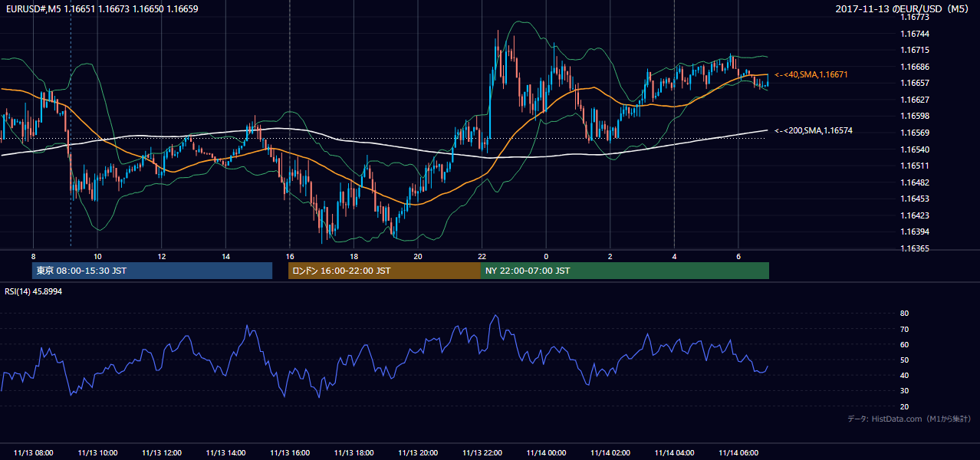Image resolution: width=980 pixels, height=460 pixels.
Task: Click the 11/13 16:00 time label
Action: 290,453
